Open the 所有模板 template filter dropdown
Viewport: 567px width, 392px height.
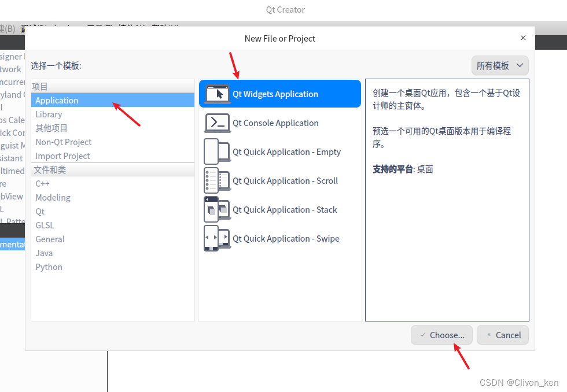pos(500,66)
